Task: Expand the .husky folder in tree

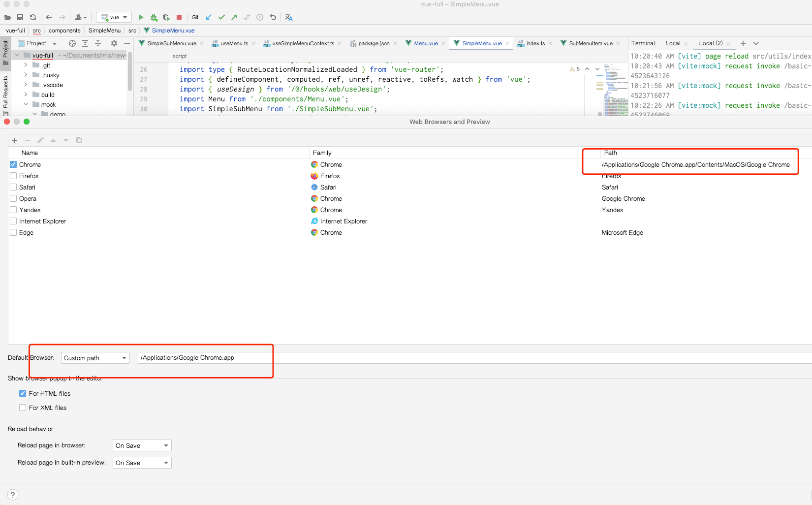Action: coord(26,75)
